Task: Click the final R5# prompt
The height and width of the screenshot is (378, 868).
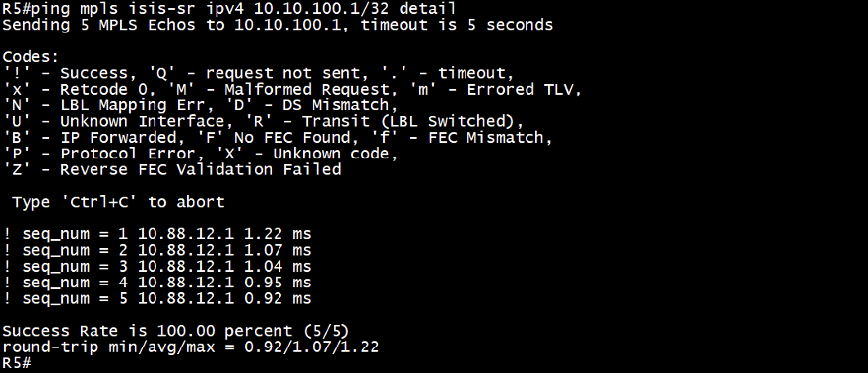Action: (x=17, y=363)
